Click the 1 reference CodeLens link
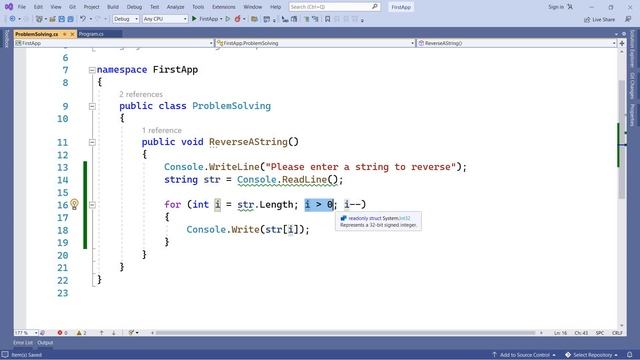 [x=162, y=130]
